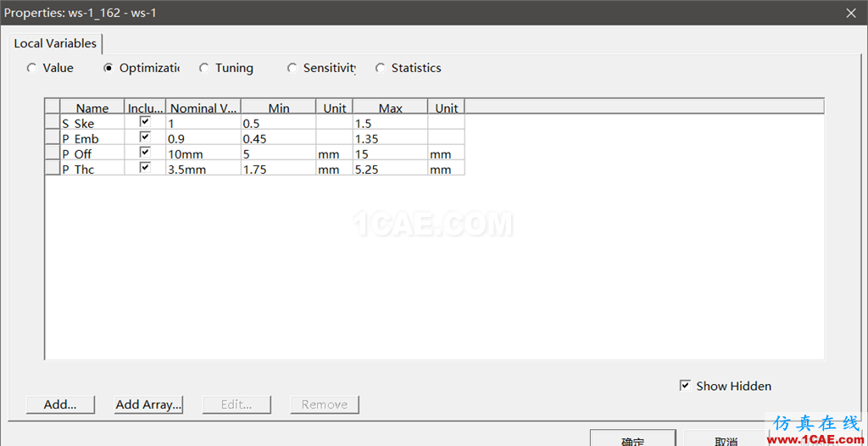This screenshot has width=868, height=446.
Task: Select the Statistics radio button
Action: tap(381, 68)
